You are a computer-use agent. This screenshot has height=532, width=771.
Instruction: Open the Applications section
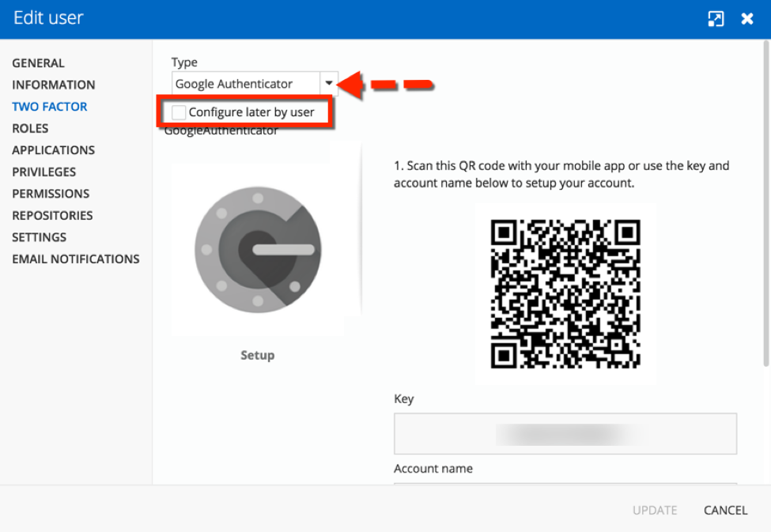pos(53,150)
